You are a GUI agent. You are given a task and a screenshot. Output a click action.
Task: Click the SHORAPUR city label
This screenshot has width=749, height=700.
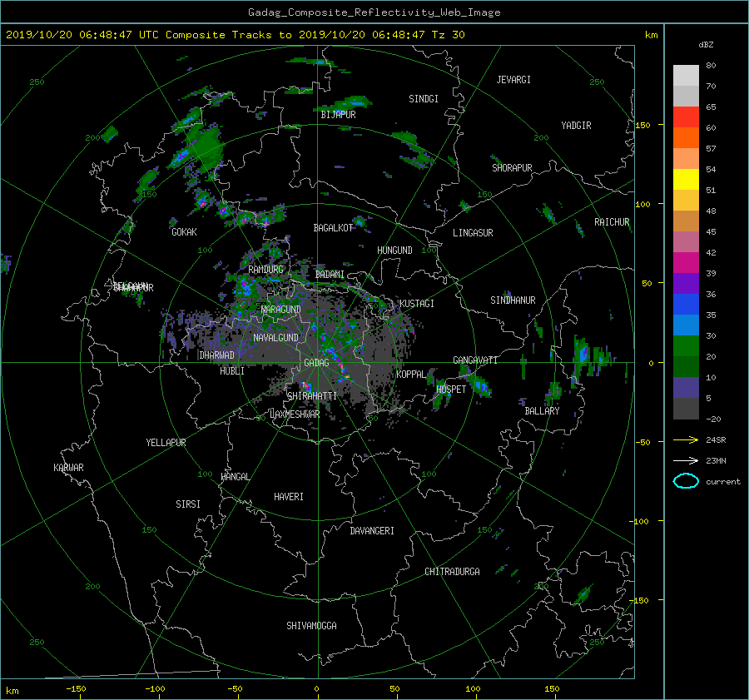tap(512, 168)
